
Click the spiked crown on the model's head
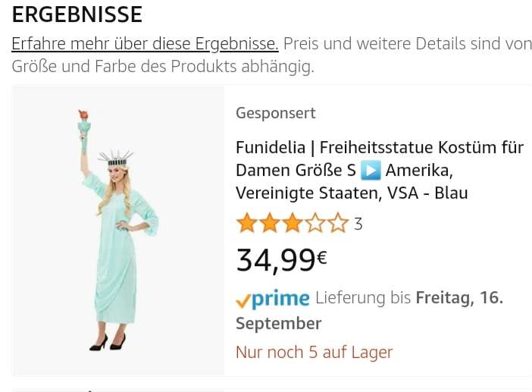click(x=117, y=158)
